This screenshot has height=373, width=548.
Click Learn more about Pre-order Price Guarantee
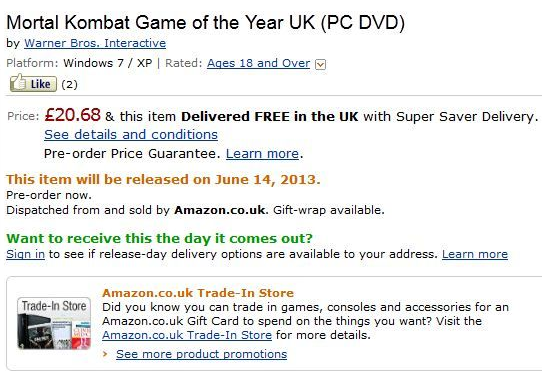[262, 153]
